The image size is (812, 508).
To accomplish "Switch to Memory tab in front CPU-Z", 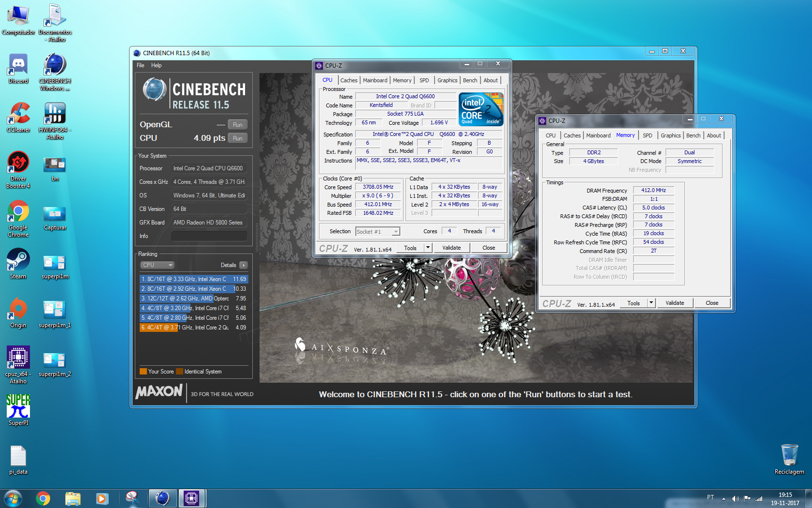I will click(402, 80).
